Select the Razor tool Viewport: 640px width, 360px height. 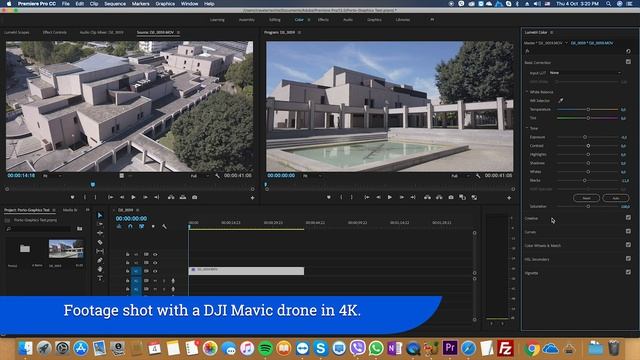[x=100, y=242]
